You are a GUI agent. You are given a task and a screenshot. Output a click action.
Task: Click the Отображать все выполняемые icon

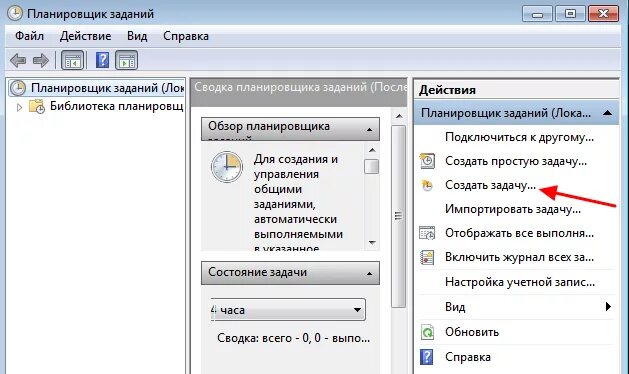(x=427, y=233)
